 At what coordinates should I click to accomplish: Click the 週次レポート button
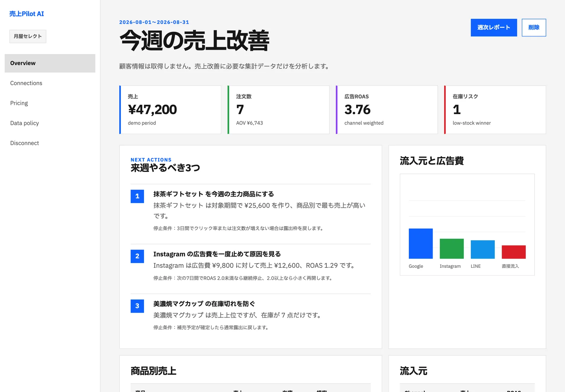coord(494,28)
